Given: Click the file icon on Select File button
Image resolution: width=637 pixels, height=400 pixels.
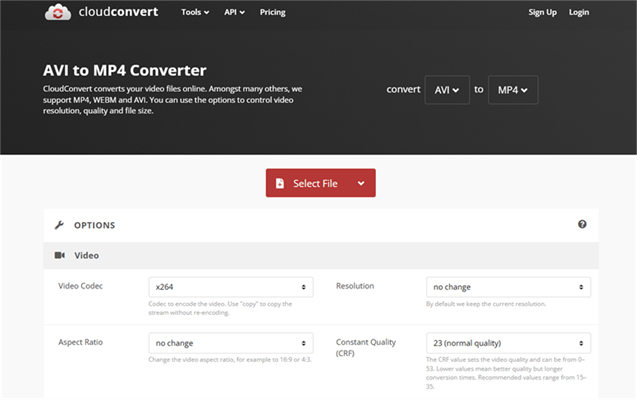Looking at the screenshot, I should (x=280, y=183).
